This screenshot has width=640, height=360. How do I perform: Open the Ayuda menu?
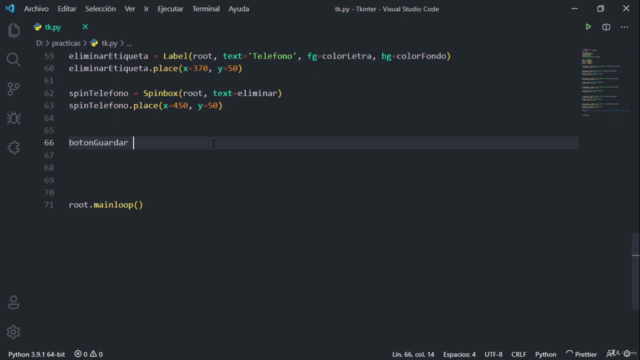[x=239, y=9]
